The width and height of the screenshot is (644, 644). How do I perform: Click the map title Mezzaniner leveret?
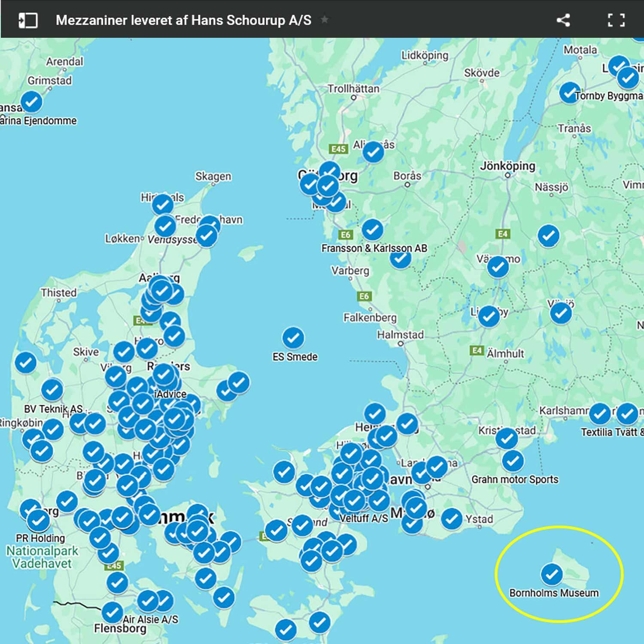click(183, 20)
